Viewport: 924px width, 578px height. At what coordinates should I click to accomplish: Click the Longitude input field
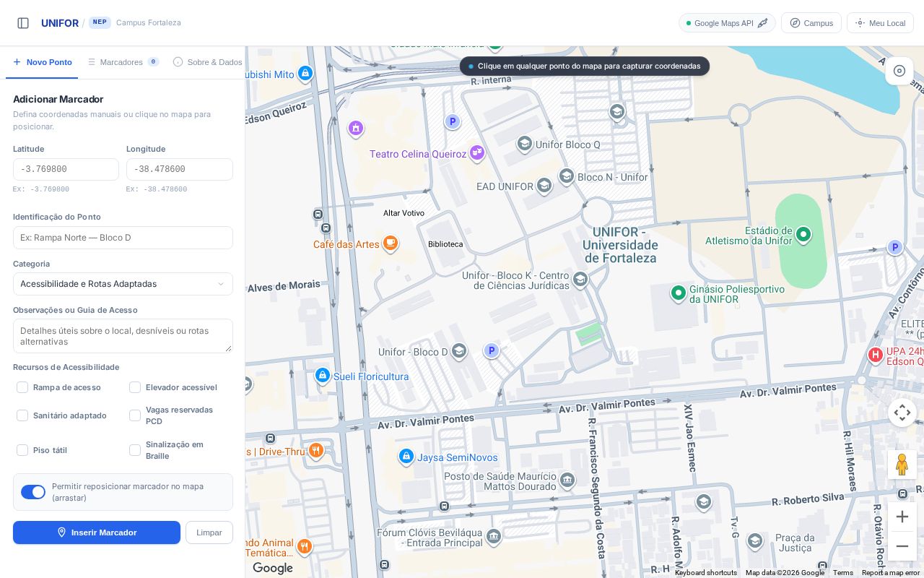[180, 169]
